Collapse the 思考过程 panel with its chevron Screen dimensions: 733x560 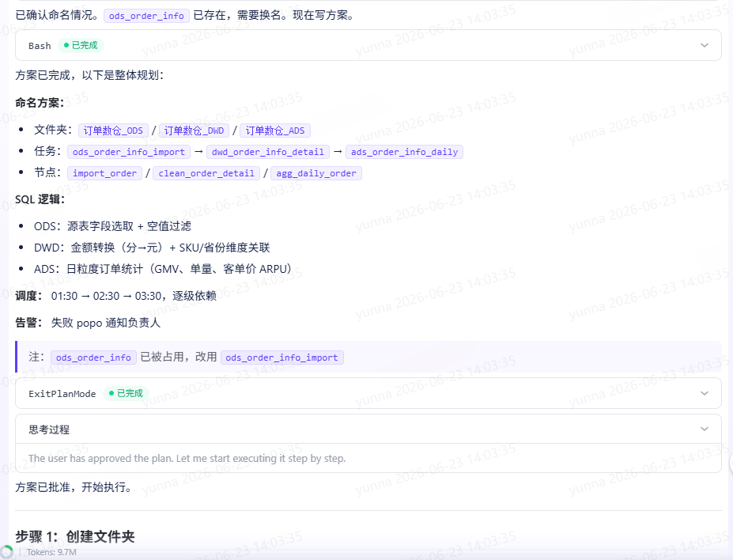pyautogui.click(x=705, y=429)
